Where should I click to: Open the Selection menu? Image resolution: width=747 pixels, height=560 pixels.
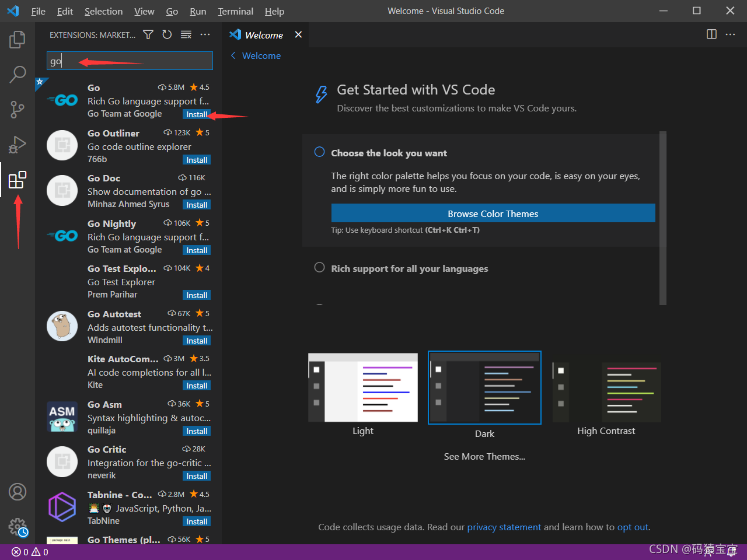[x=103, y=11]
